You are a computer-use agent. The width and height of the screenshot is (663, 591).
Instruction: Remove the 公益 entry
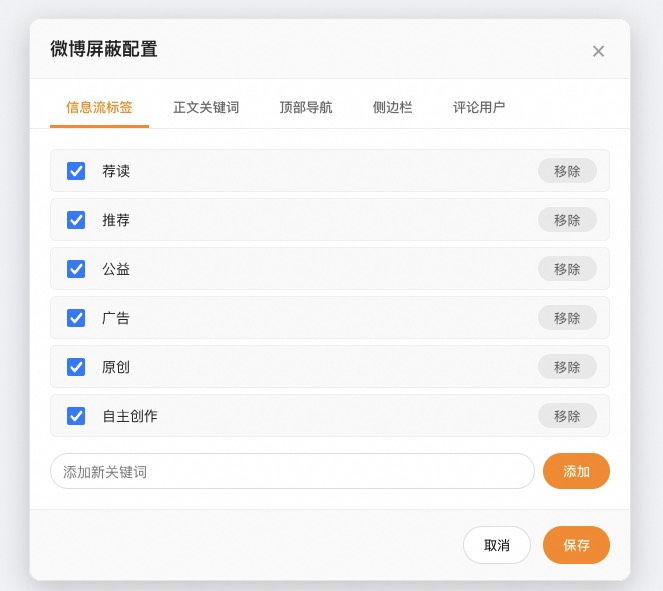click(567, 269)
